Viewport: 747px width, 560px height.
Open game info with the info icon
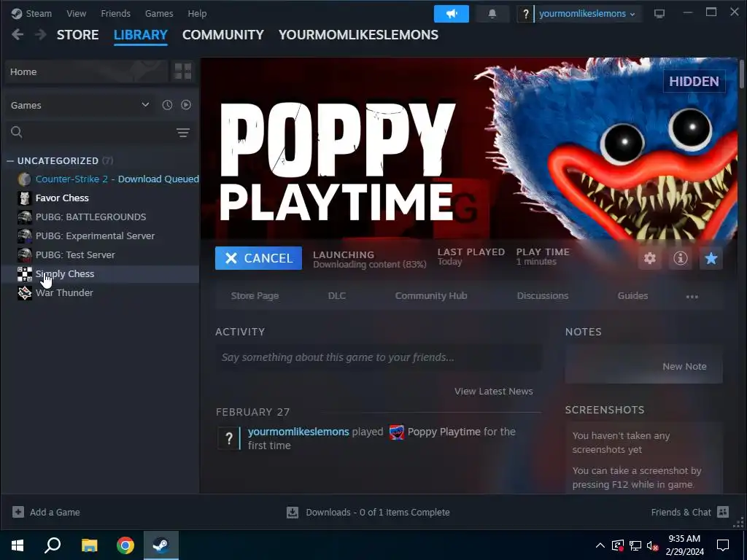pos(681,258)
